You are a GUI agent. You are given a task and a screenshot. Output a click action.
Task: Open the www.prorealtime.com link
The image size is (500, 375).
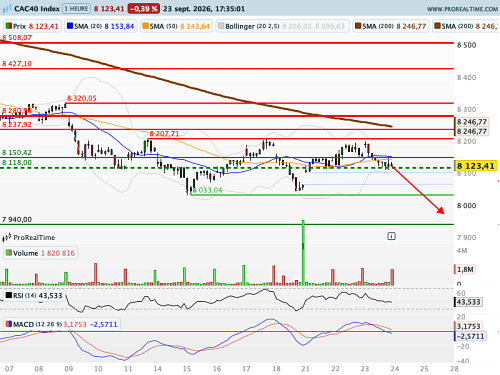pos(462,9)
